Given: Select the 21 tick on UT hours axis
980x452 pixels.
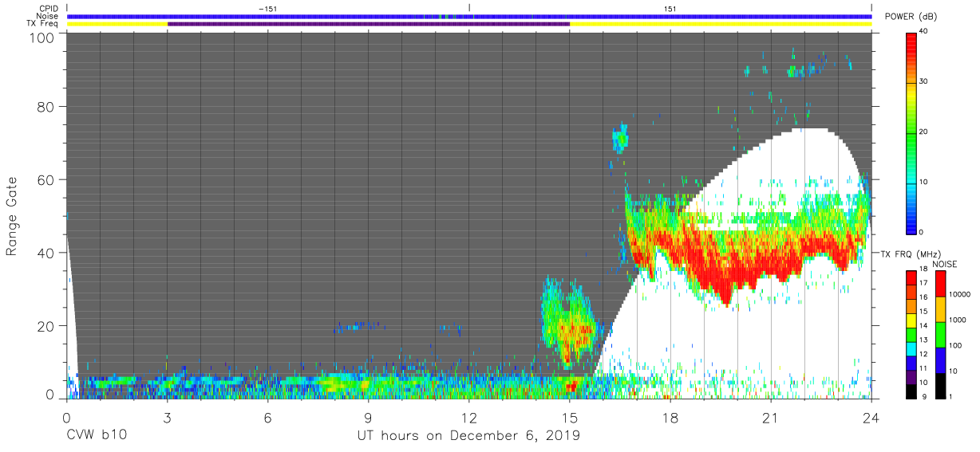Looking at the screenshot, I should coord(770,417).
